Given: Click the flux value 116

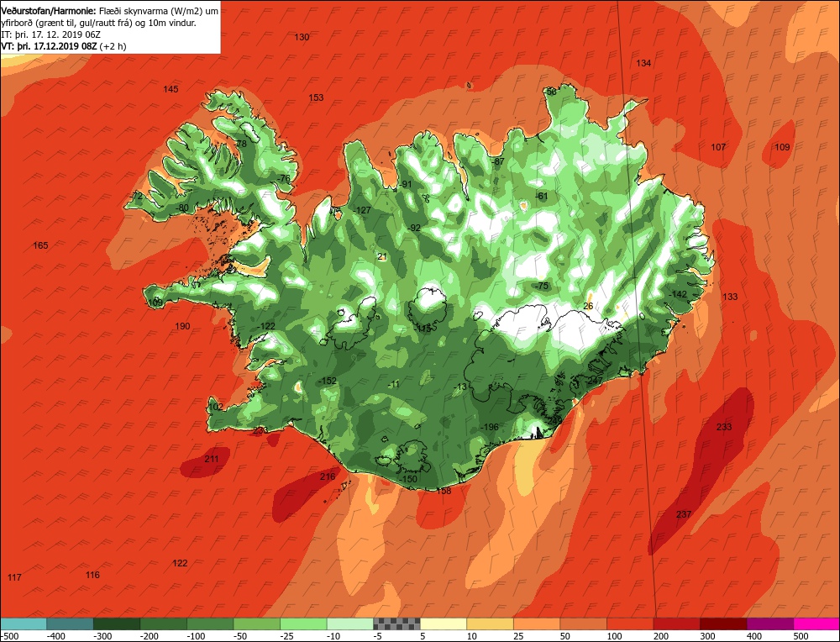Looking at the screenshot, I should click(92, 575).
